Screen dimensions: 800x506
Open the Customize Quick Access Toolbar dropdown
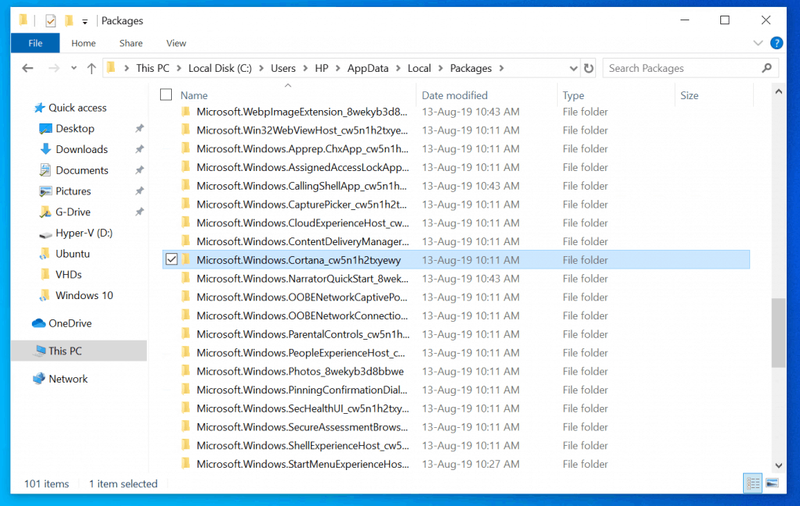(x=85, y=21)
